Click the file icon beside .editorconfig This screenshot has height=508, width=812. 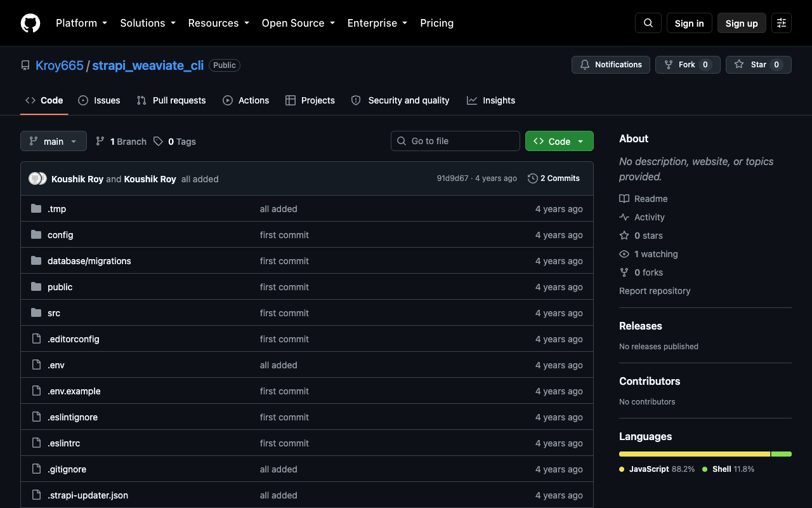point(36,339)
